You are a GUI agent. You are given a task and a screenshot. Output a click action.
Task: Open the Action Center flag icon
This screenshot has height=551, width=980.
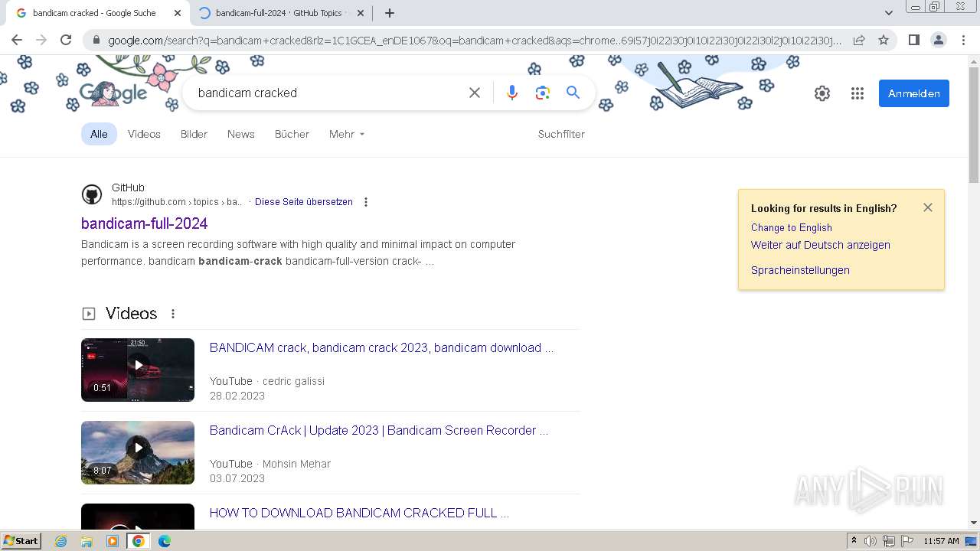coord(907,541)
